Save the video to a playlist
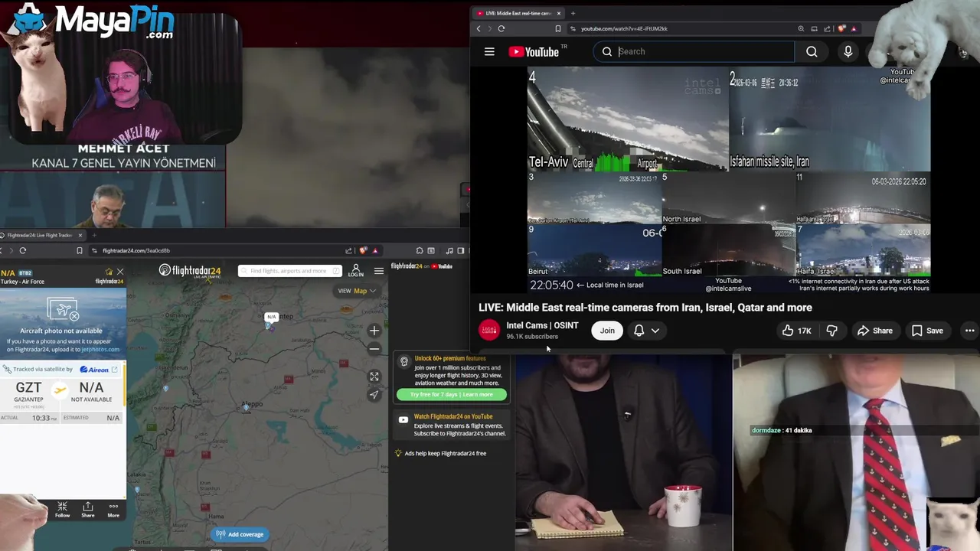This screenshot has width=980, height=551. [x=927, y=331]
